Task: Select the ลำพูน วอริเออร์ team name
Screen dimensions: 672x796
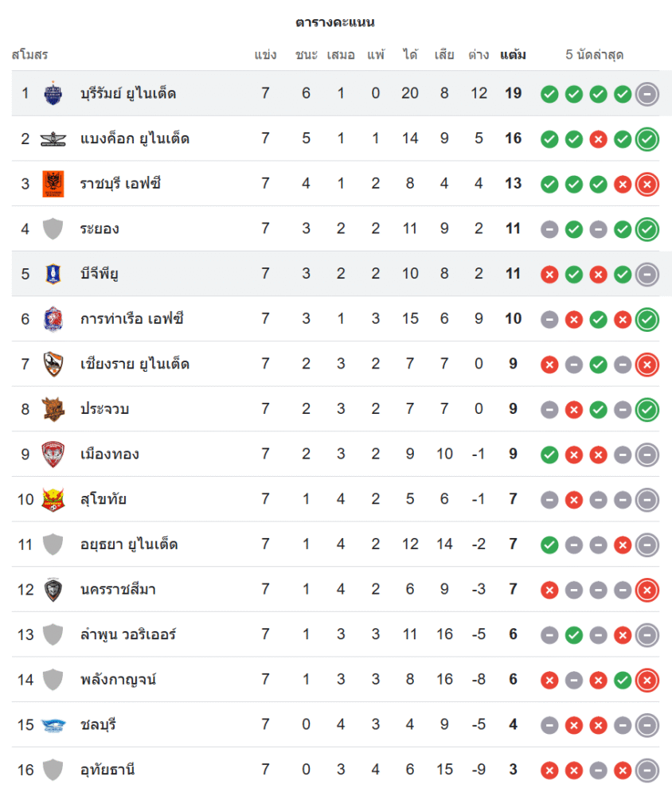Action: coord(128,635)
